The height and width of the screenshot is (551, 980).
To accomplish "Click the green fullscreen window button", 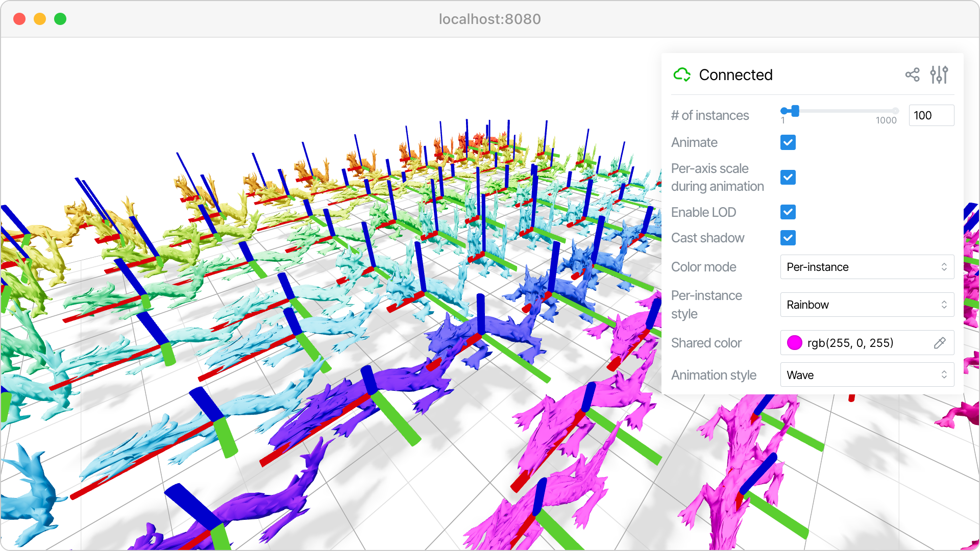I will pyautogui.click(x=60, y=19).
